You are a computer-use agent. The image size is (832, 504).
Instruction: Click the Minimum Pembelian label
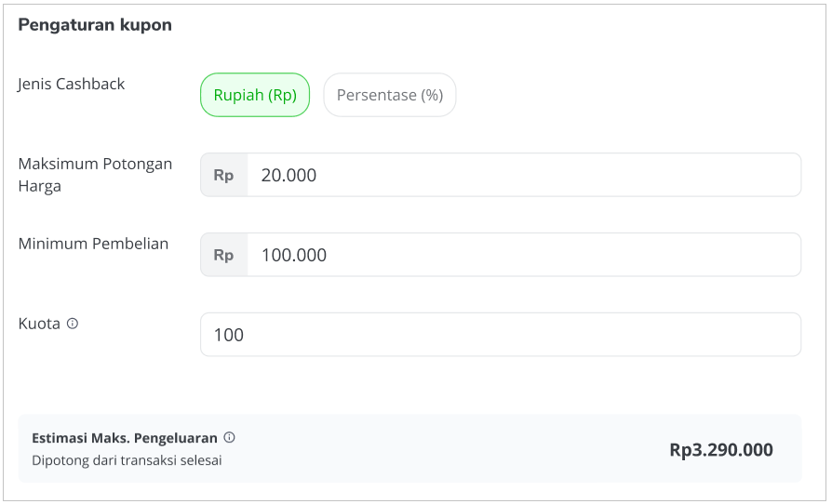[93, 244]
